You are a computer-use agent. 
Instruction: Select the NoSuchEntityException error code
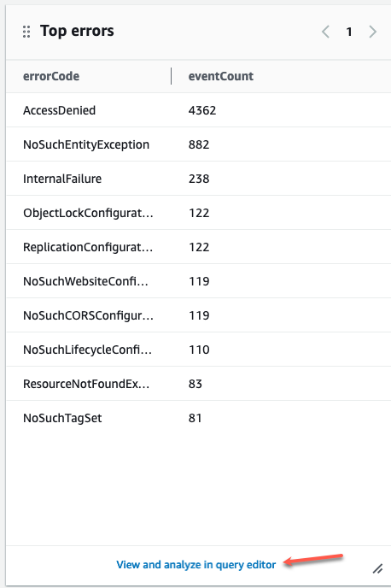[86, 144]
